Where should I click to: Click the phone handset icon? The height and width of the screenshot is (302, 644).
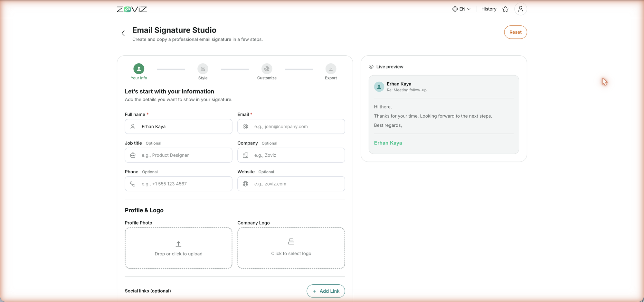pyautogui.click(x=133, y=184)
